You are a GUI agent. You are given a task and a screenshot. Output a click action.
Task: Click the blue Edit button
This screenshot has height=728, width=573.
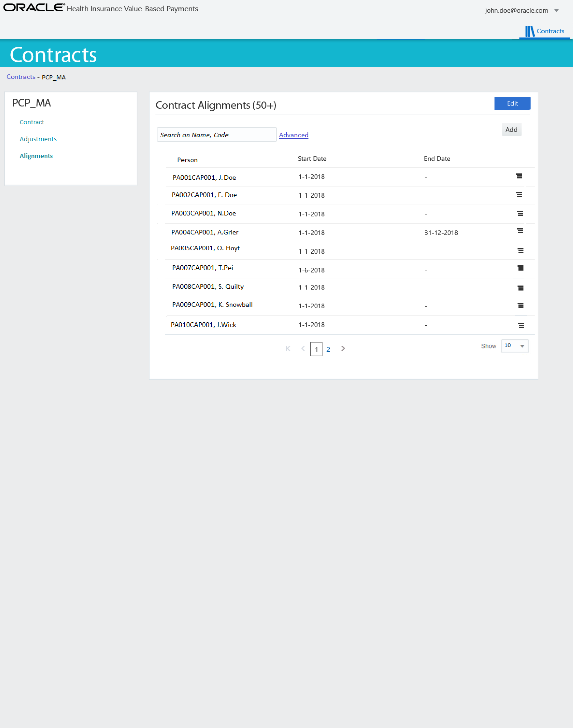click(x=512, y=103)
